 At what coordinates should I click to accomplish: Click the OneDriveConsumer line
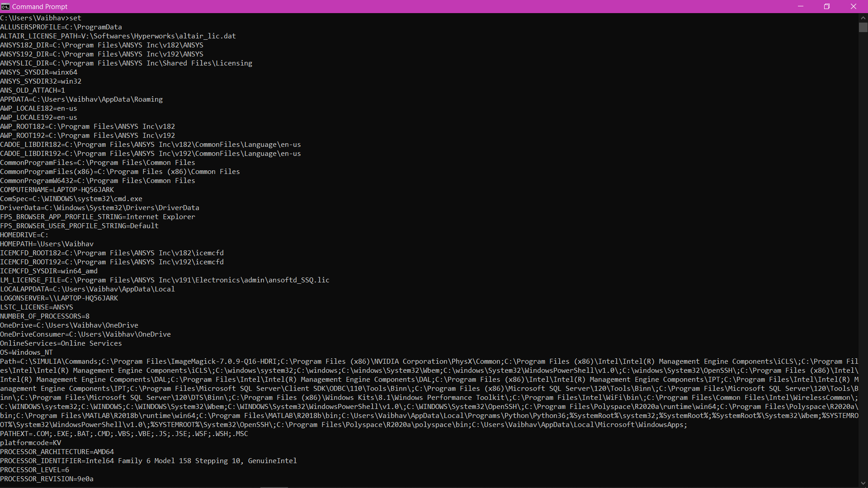click(x=85, y=334)
